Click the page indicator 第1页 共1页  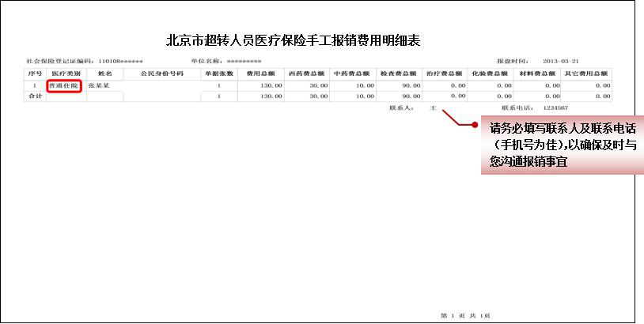pos(465,314)
